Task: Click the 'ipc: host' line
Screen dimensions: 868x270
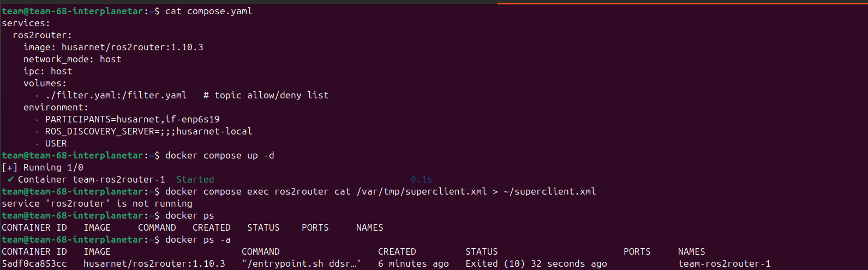Action: 48,71
